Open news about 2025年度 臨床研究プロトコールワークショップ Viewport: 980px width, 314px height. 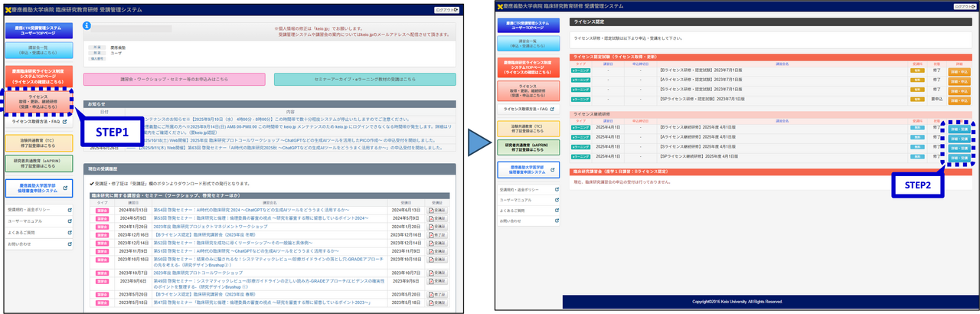tap(289, 140)
